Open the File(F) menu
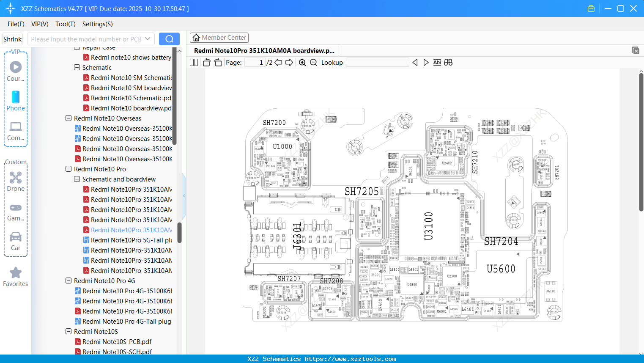Image resolution: width=644 pixels, height=363 pixels. (16, 24)
